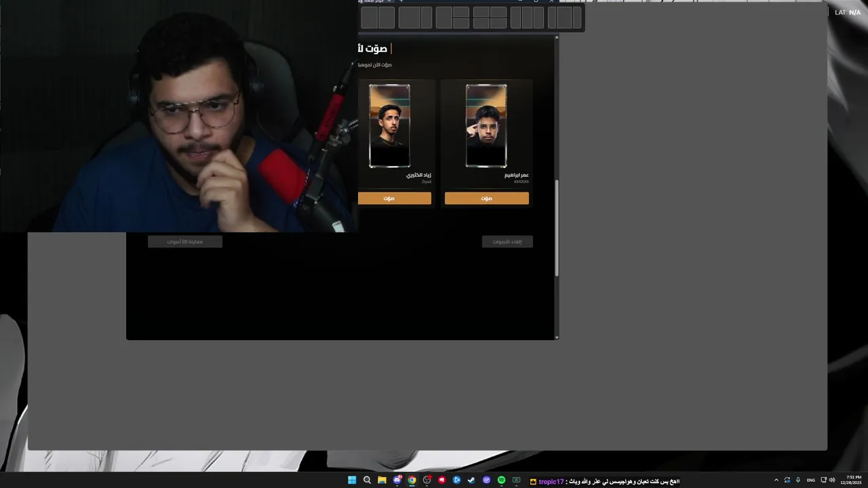
Task: Click the preview (0) votes button
Action: point(185,242)
